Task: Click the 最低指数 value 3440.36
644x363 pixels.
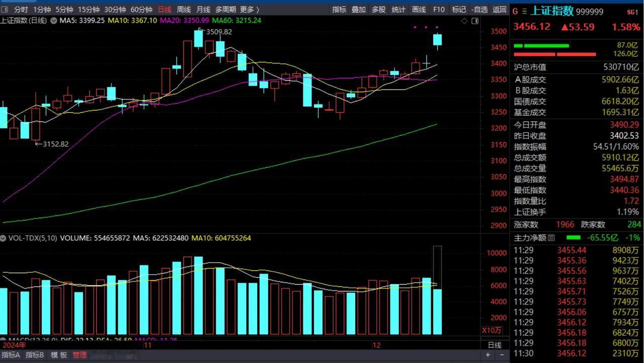Action: tap(624, 190)
